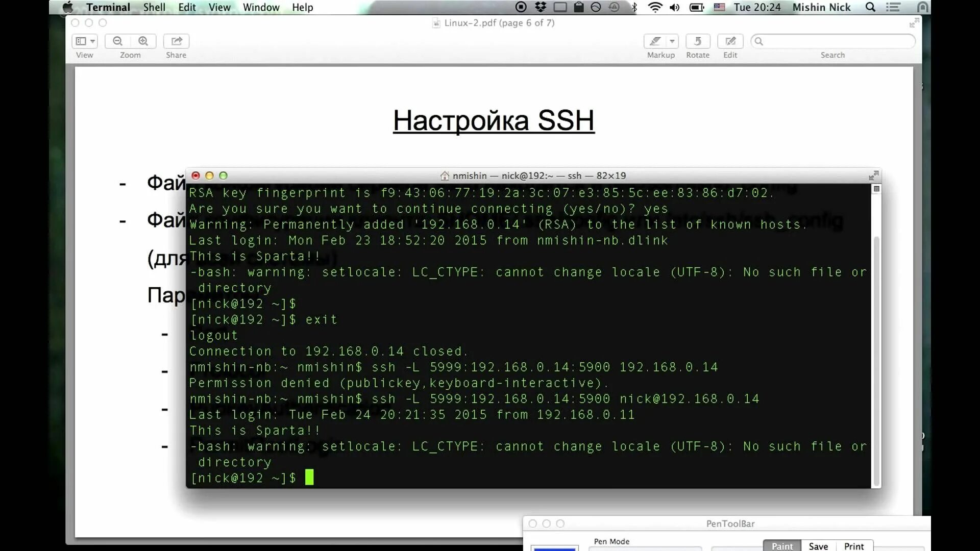This screenshot has height=551, width=980.
Task: Click the blue color swatch in PenToolBar
Action: click(x=554, y=548)
